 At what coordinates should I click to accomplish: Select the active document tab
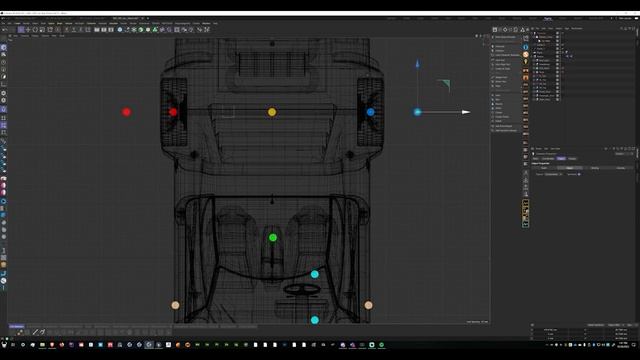[128, 18]
